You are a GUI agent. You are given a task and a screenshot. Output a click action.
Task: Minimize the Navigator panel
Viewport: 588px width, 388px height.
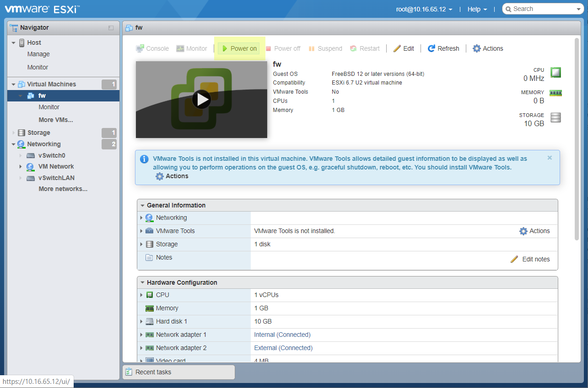(x=111, y=28)
